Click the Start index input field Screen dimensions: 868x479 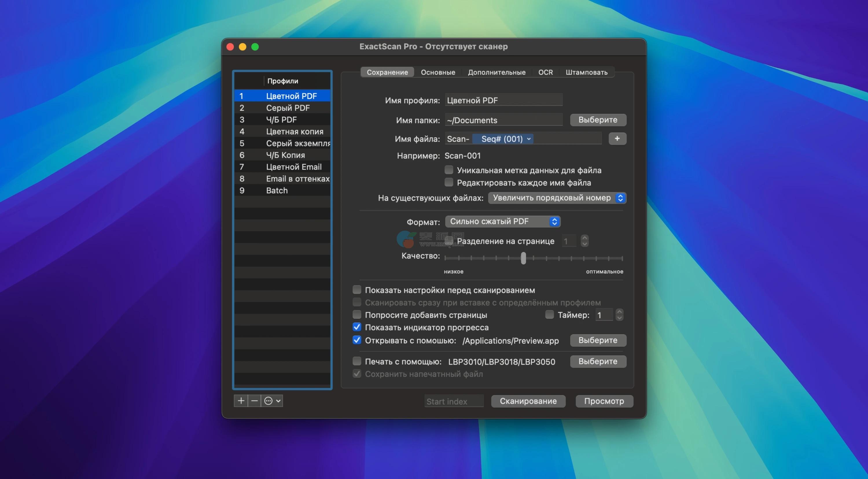pos(454,401)
